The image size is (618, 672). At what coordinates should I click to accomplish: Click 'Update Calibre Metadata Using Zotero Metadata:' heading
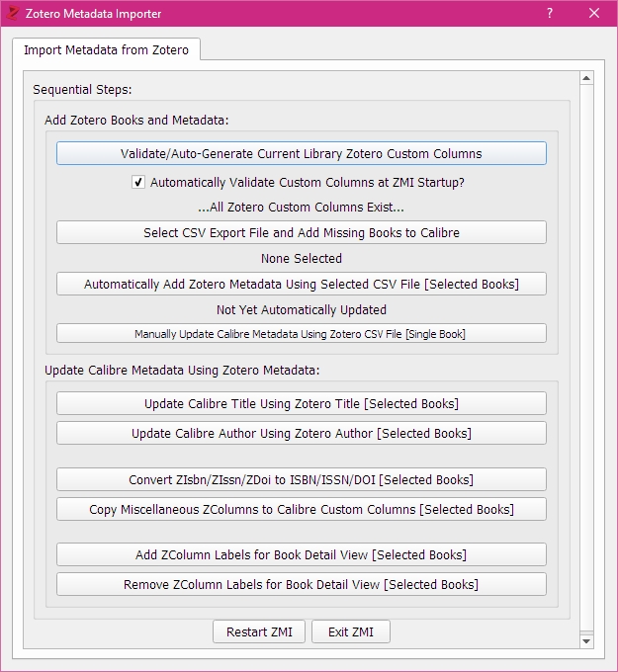(182, 371)
